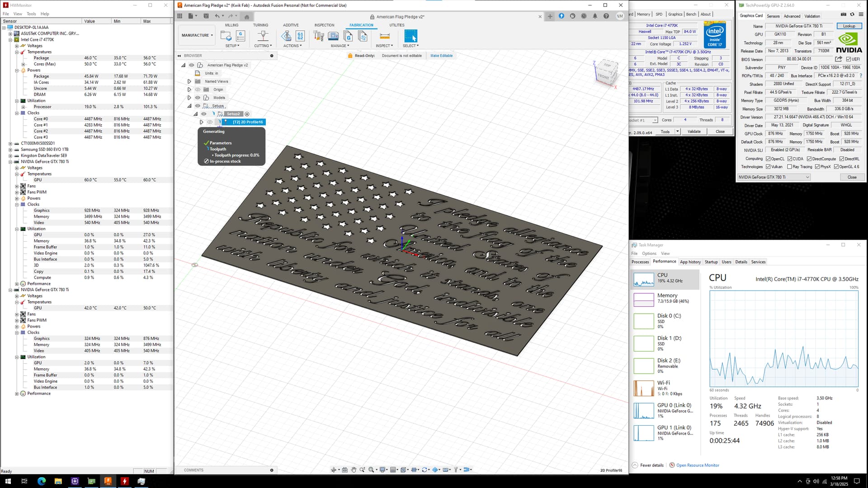Click the plus icon to open a new design tab
This screenshot has width=868, height=488.
[550, 16]
